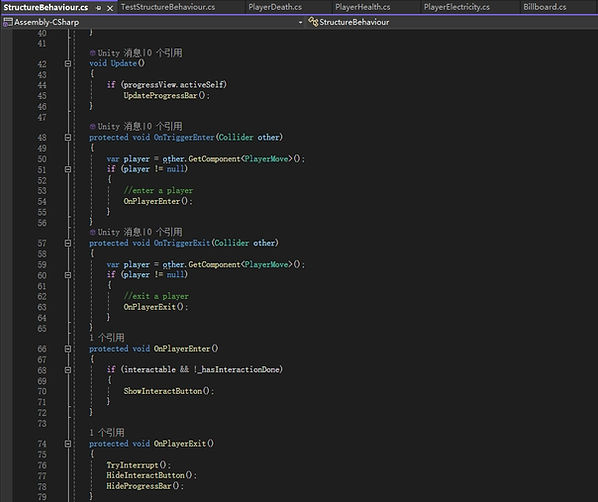
Task: Click the Unity message icon above OnTriggerEnter
Action: point(92,126)
